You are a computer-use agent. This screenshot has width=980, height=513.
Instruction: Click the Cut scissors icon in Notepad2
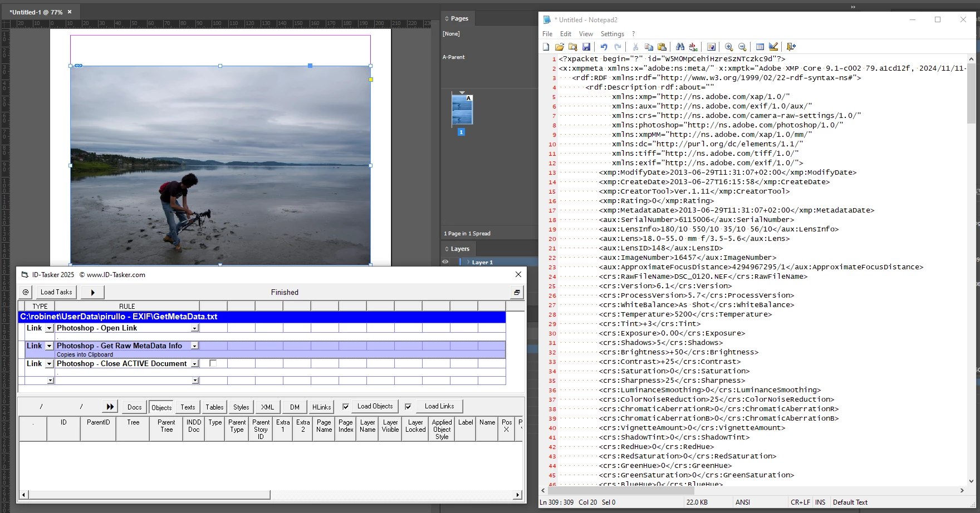(635, 47)
